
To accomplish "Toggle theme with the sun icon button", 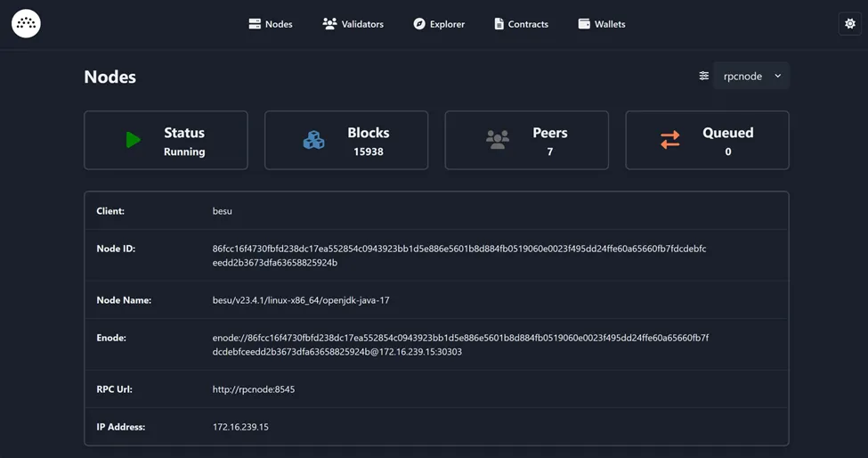I will pos(849,24).
